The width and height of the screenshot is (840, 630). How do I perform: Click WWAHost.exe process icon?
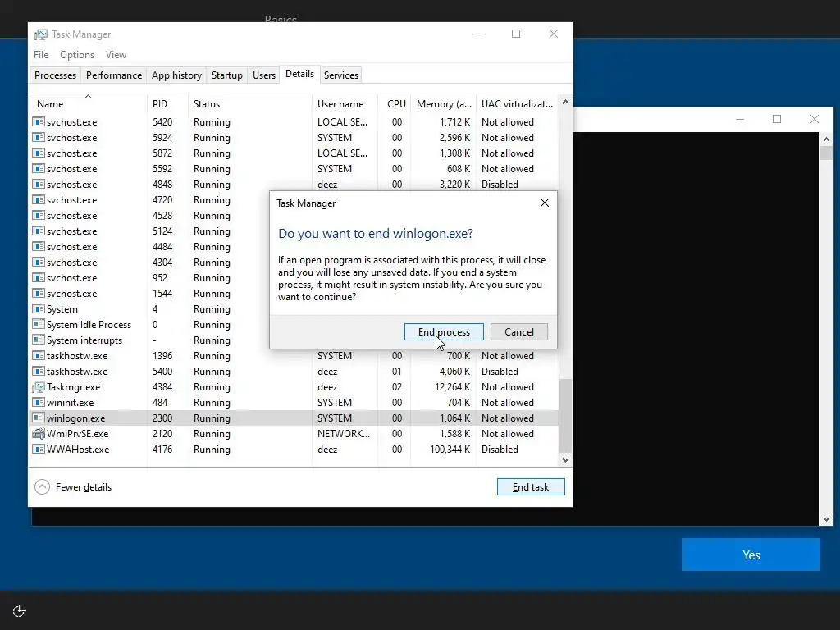point(38,449)
